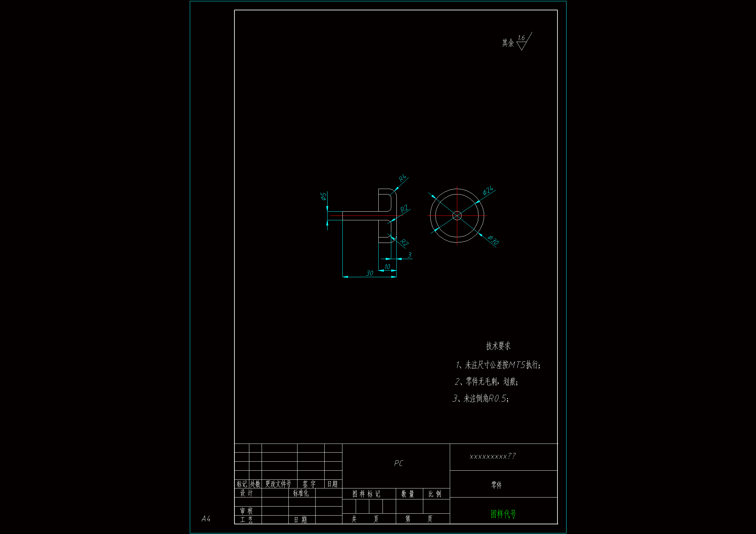Select the ø24 diameter dimension text
The height and width of the screenshot is (534, 756).
(488, 191)
